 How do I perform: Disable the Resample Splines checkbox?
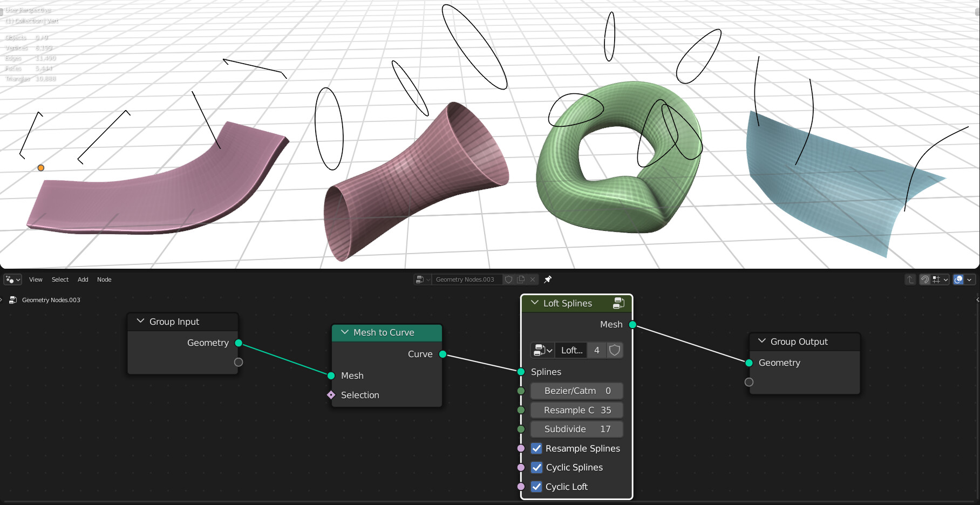[536, 448]
